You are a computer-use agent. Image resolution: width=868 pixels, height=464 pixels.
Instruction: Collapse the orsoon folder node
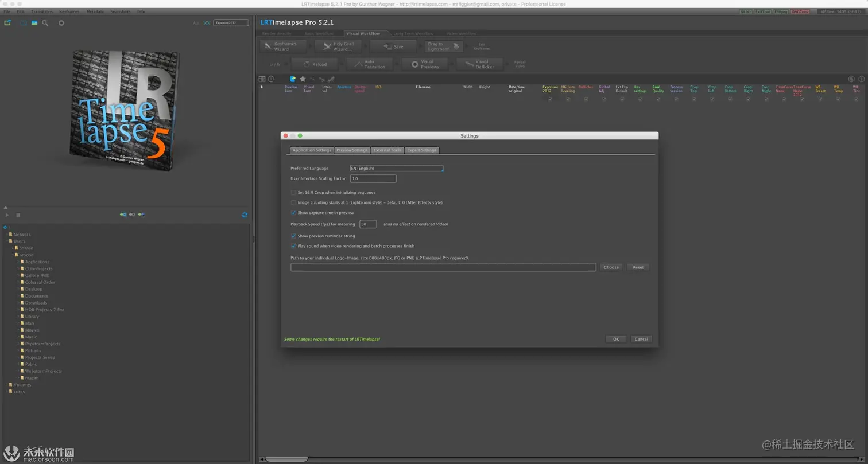[12, 255]
